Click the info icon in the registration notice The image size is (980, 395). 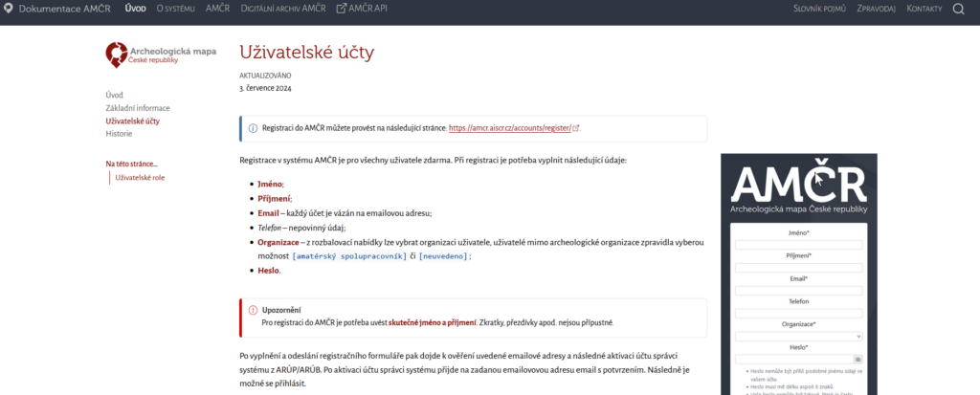[253, 128]
